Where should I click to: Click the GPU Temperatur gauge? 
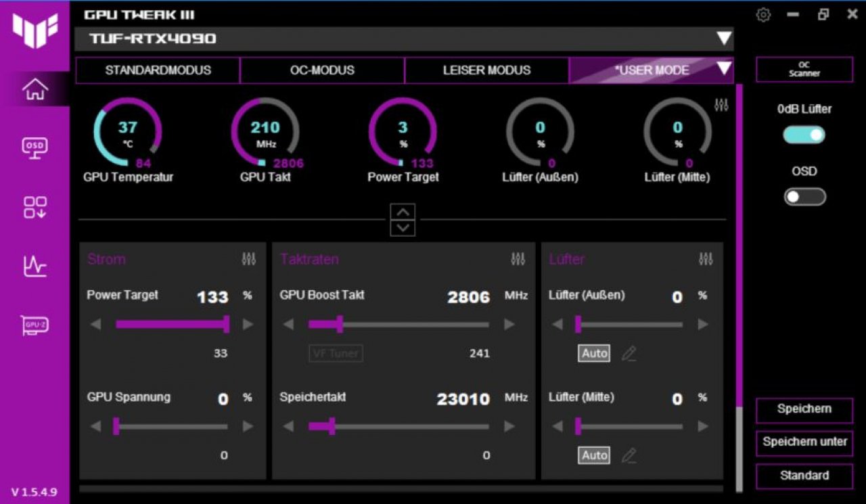[128, 133]
